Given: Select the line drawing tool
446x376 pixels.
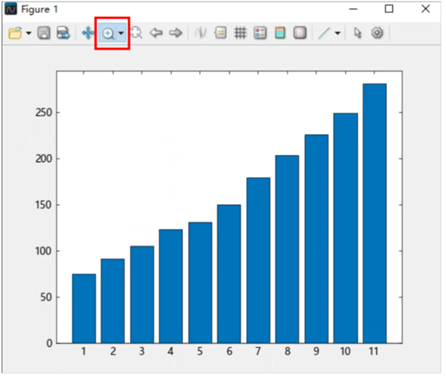Looking at the screenshot, I should 324,33.
